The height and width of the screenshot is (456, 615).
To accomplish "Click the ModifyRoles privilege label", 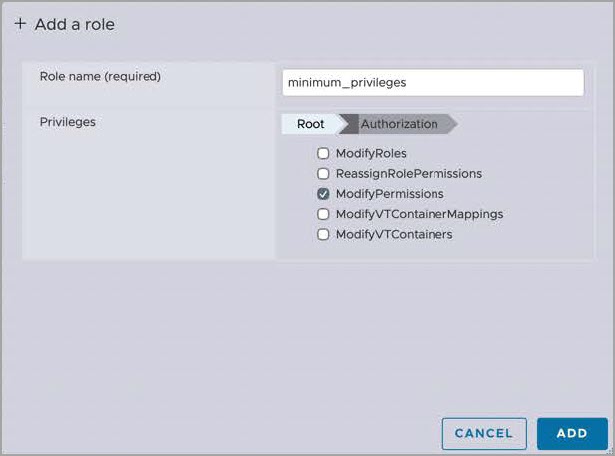I will pyautogui.click(x=371, y=154).
